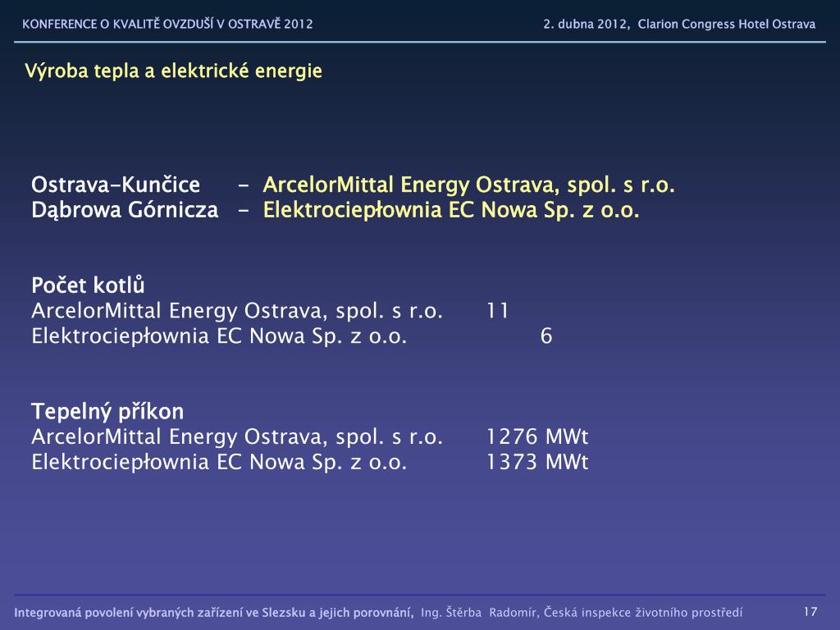Click the conference header 'KONFERENCE O KVALITĚ OVZDUŠÍ V OSTRAVĚ 2012'

point(167,24)
